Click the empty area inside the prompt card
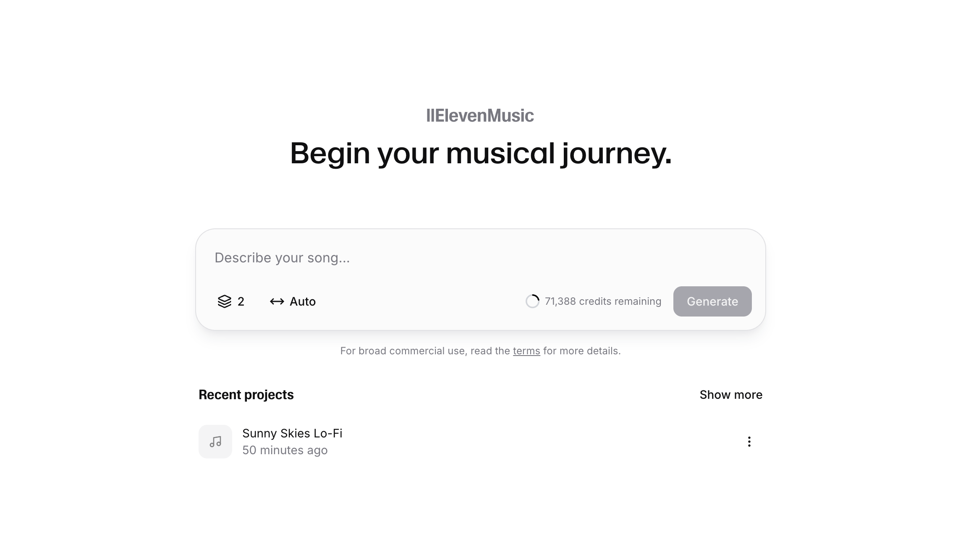 420,301
